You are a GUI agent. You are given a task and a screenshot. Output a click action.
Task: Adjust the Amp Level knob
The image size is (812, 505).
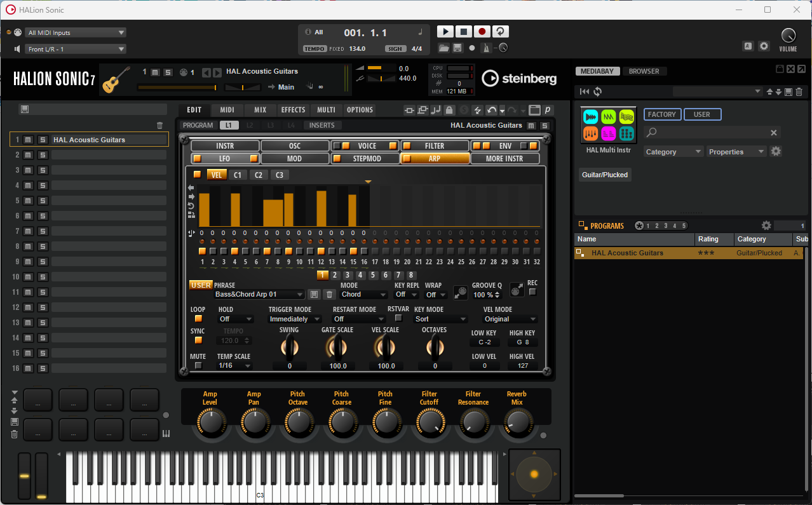(210, 421)
